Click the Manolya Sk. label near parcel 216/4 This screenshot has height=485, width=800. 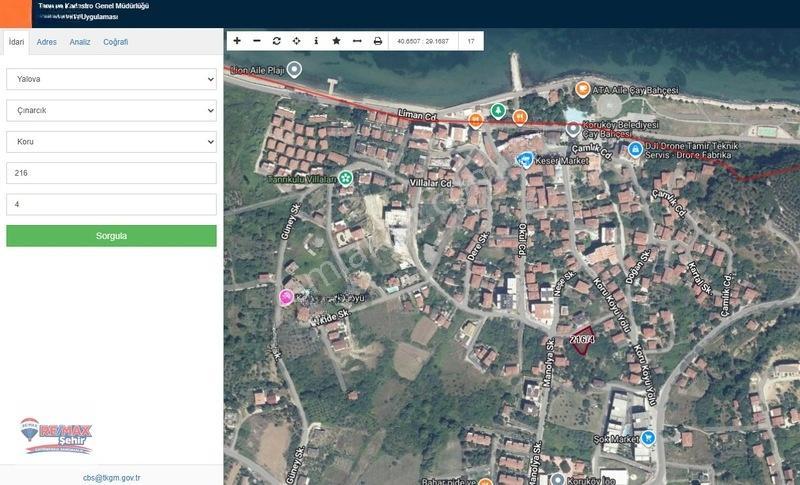pos(547,363)
